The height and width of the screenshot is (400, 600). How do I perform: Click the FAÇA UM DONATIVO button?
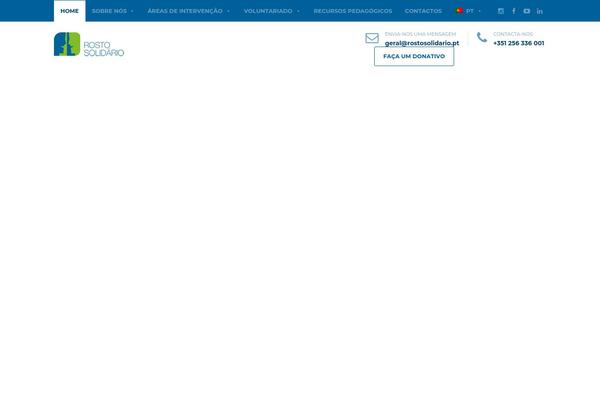coord(414,56)
